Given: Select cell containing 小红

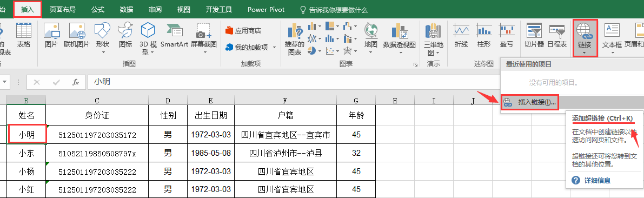Looking at the screenshot, I should point(26,189).
